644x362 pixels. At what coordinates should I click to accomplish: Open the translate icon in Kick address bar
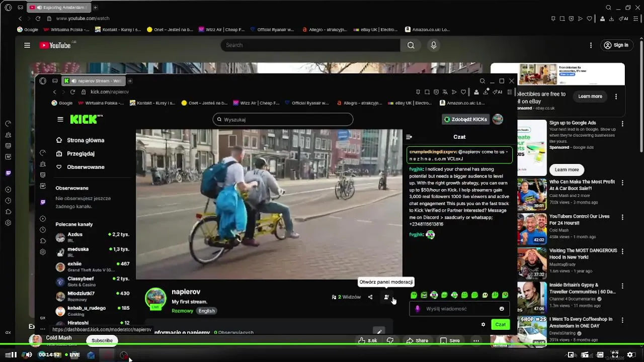point(445,92)
